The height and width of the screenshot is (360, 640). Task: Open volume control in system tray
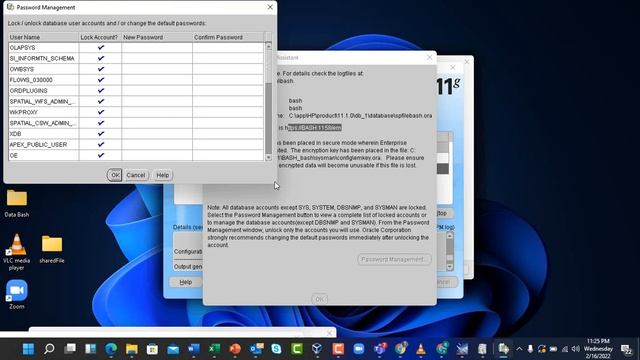click(x=576, y=349)
